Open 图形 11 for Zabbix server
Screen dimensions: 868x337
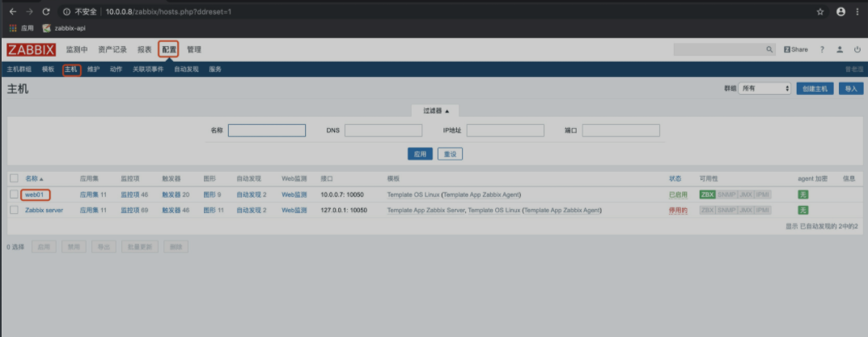click(214, 210)
